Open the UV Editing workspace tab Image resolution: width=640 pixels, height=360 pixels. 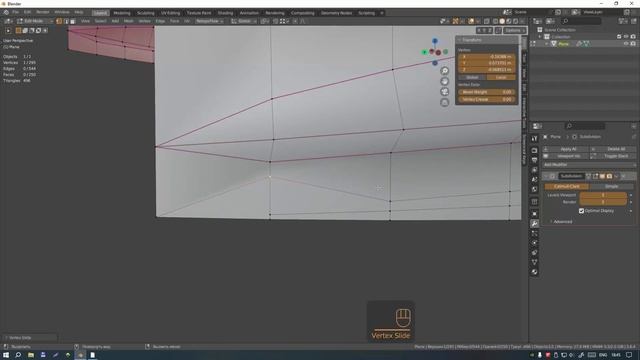170,13
